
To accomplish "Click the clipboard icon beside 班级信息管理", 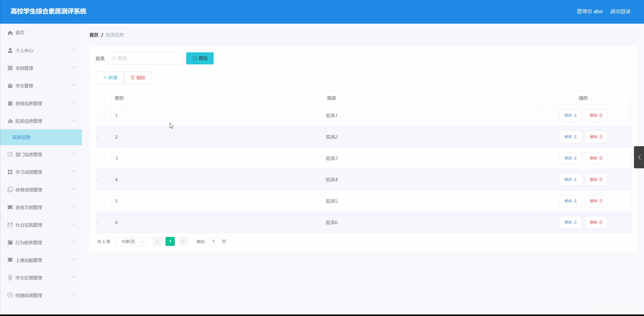I will (10, 103).
